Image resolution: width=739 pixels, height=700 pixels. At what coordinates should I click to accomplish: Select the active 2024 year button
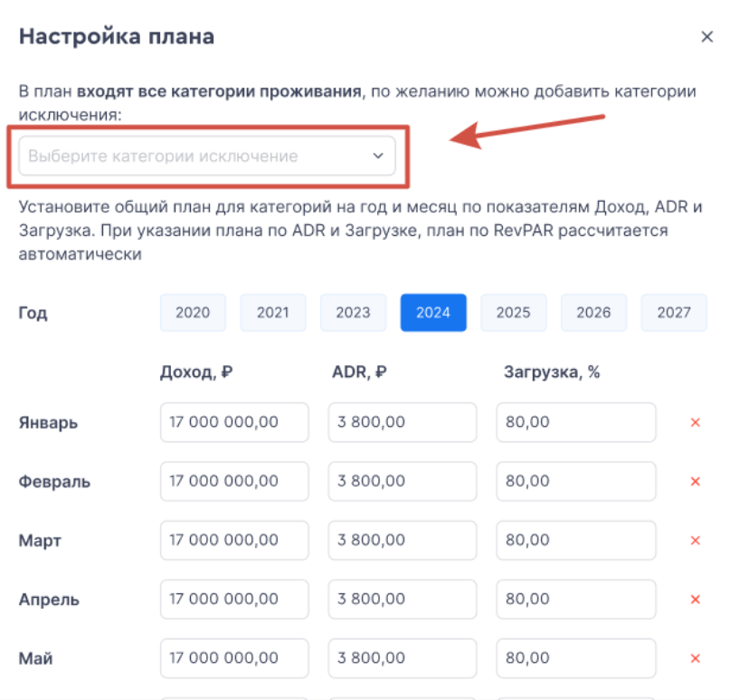pos(433,313)
